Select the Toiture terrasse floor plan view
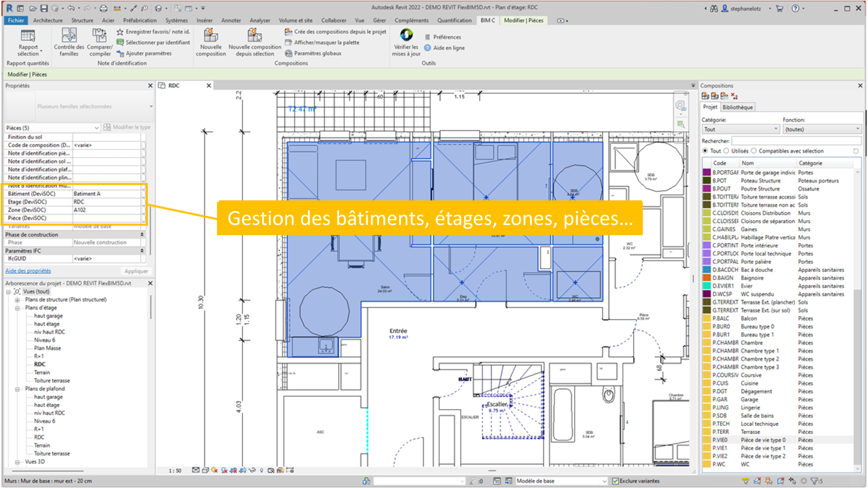 [x=52, y=381]
